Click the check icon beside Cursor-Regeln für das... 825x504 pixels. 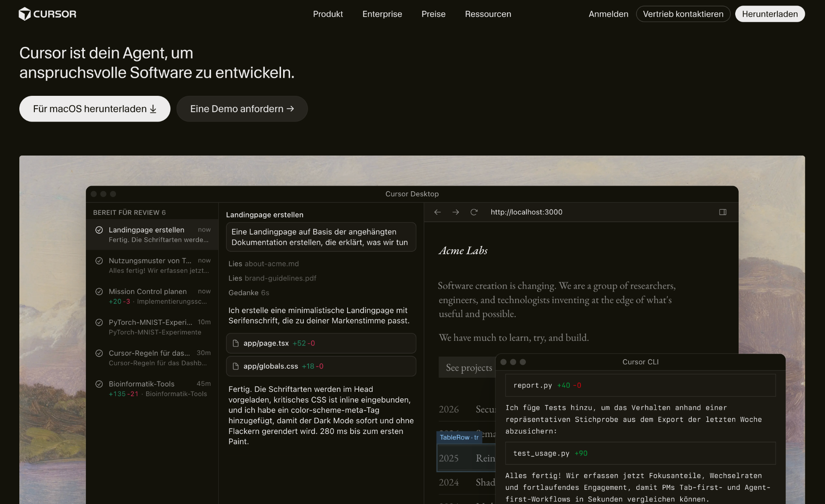coord(99,353)
